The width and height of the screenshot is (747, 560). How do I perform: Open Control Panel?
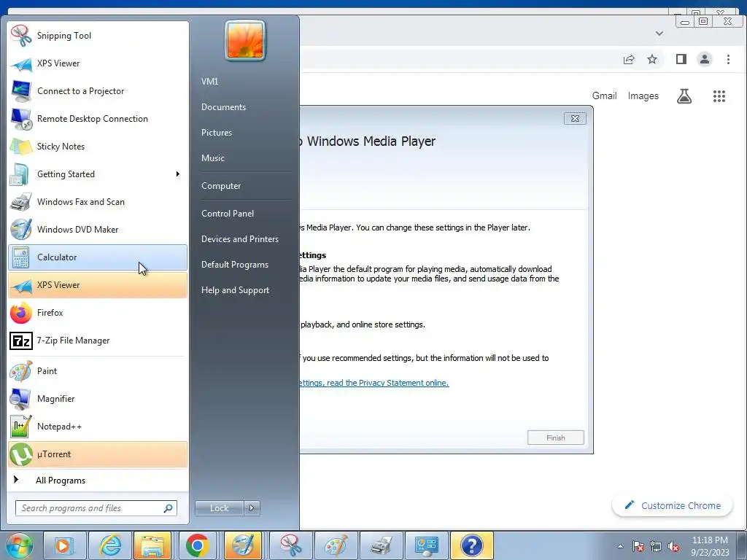(x=228, y=214)
